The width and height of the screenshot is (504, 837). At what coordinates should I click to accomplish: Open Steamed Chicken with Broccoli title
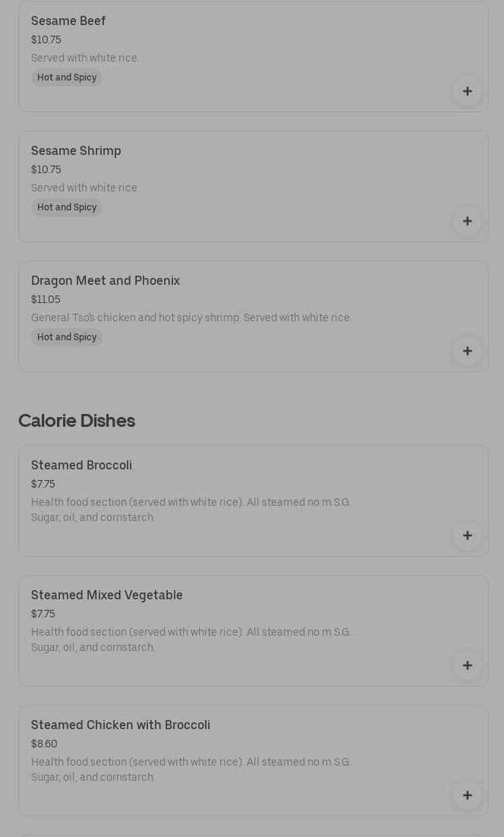click(x=121, y=725)
